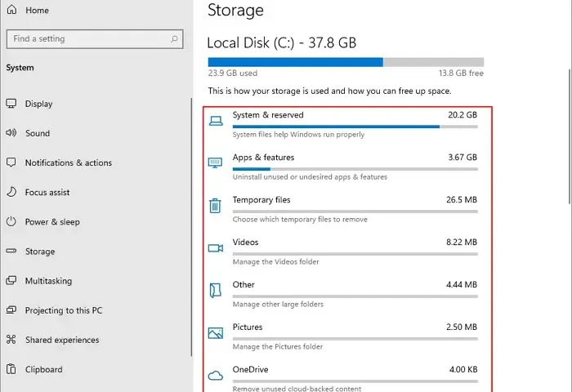Click the "20.2 GB" size value
572x392 pixels.
(463, 115)
